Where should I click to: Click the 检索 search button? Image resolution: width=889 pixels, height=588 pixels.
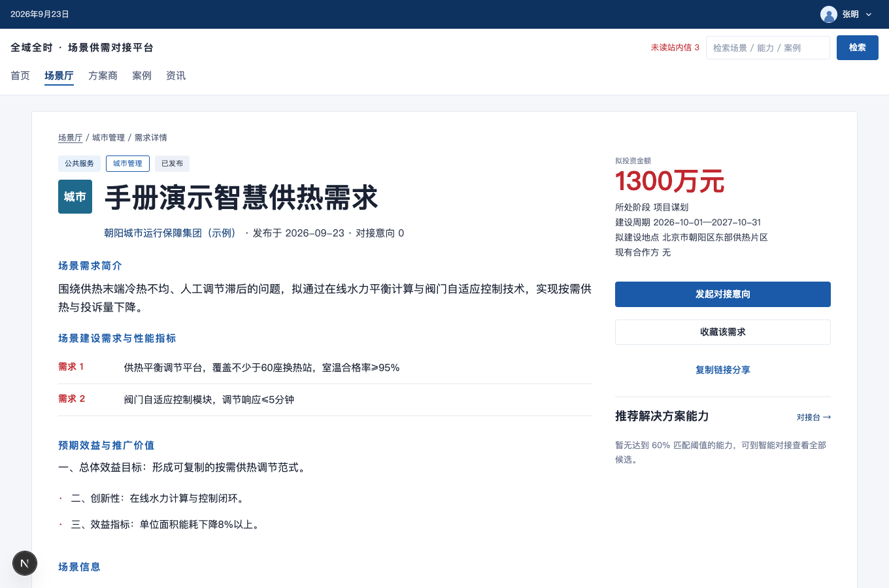pyautogui.click(x=858, y=48)
